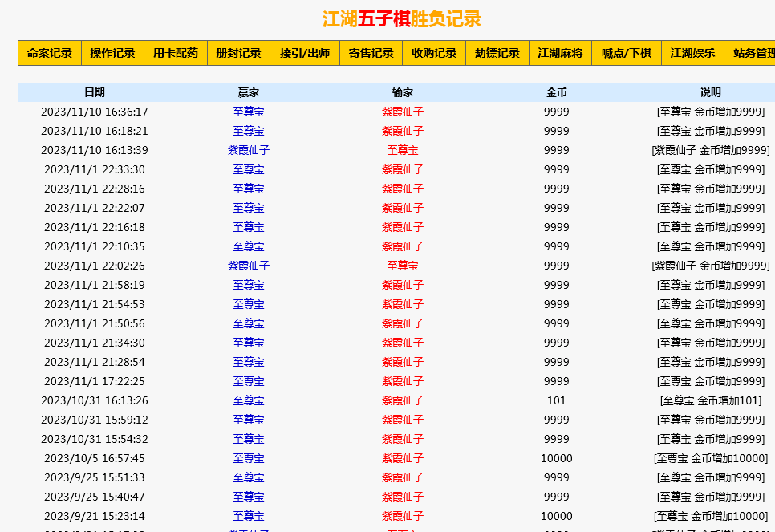Click the 金币 column header
The height and width of the screenshot is (532, 775).
[557, 92]
